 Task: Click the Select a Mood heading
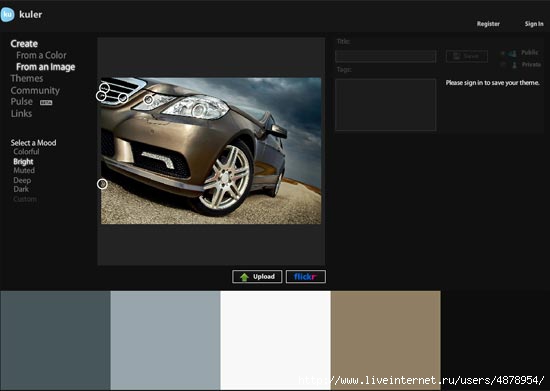pyautogui.click(x=33, y=143)
